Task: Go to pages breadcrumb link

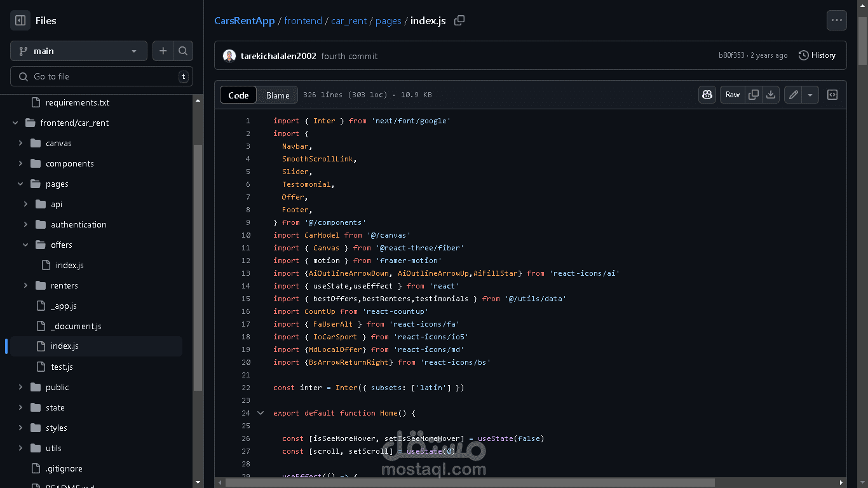Action: [388, 20]
